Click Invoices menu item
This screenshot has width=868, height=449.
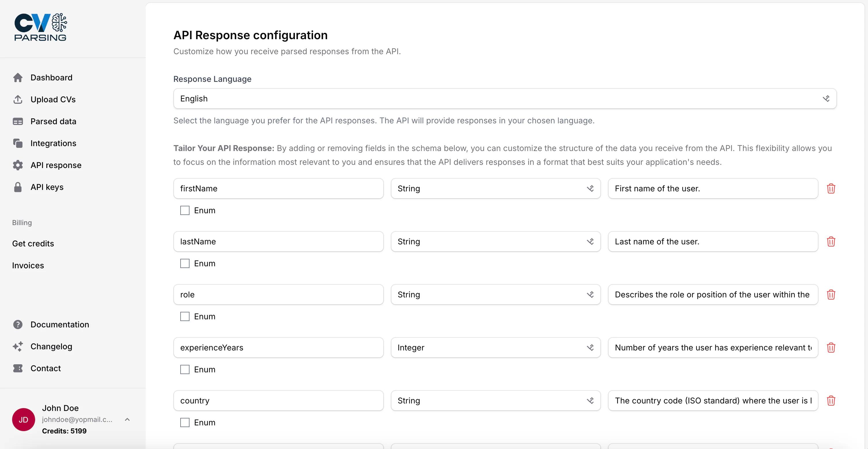(x=28, y=265)
